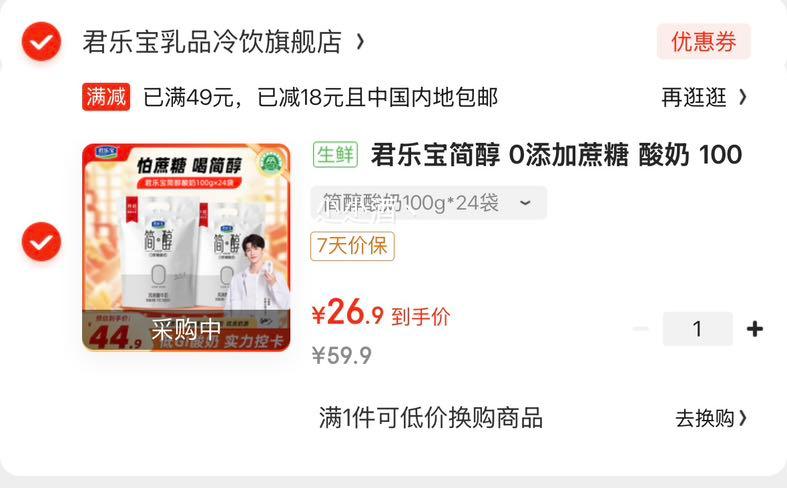
Task: Tap the ¥26.9 到手价 price
Action: pos(381,313)
